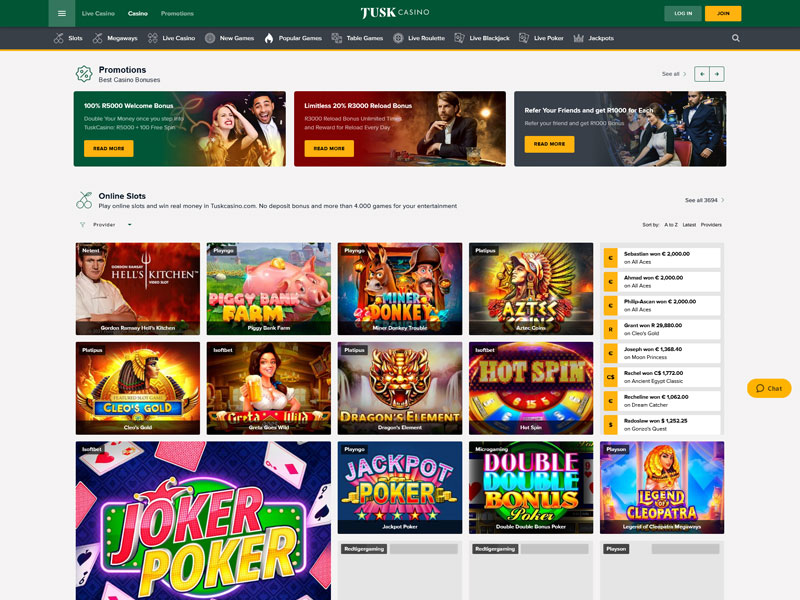This screenshot has height=600, width=800.
Task: Open the large Joker Poker game
Action: coord(203,521)
